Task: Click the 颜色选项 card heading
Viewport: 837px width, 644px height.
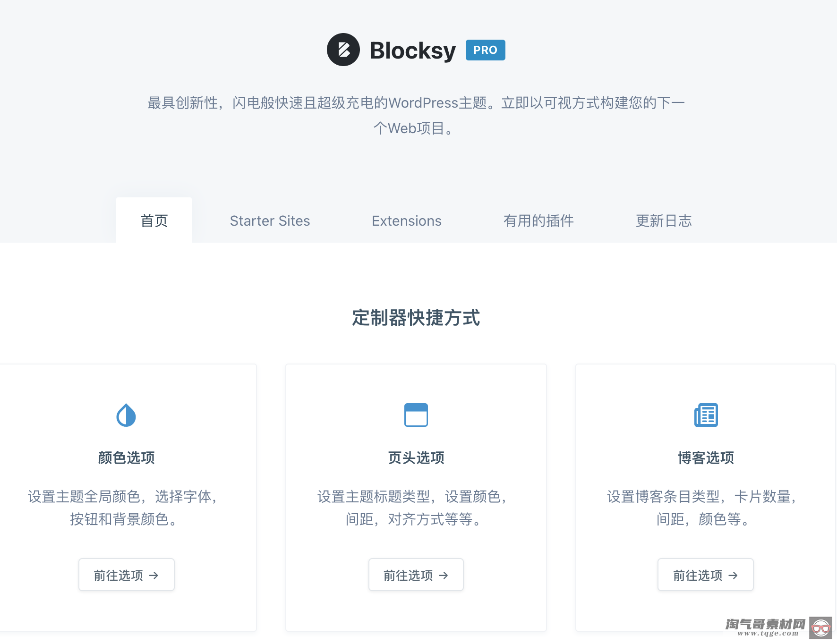Action: click(126, 457)
